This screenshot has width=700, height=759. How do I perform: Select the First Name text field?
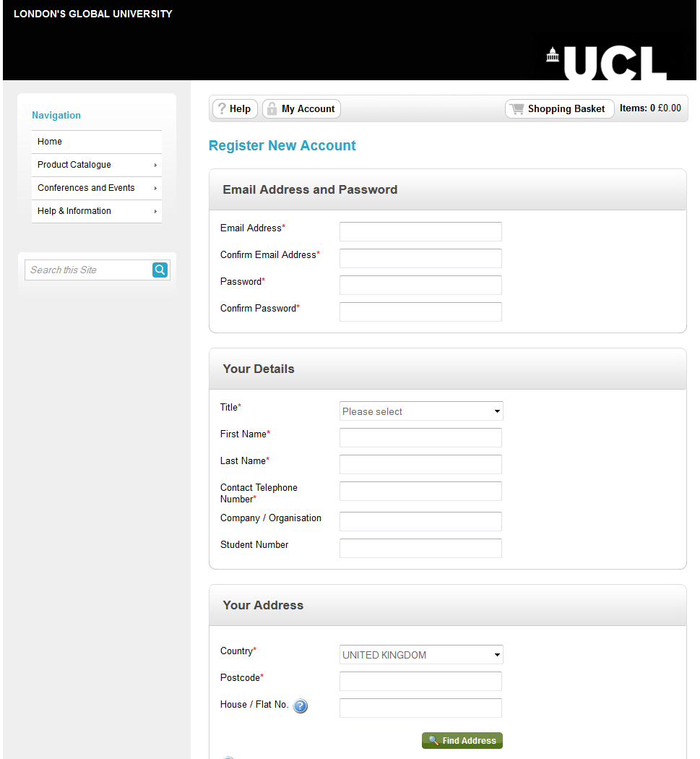(x=420, y=437)
